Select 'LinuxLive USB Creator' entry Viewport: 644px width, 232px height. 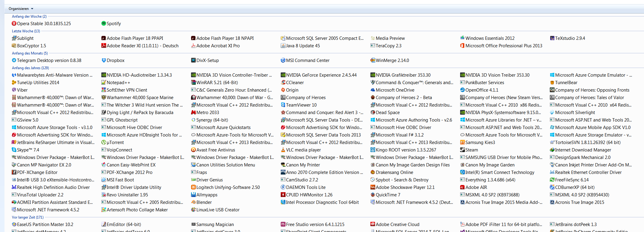(216, 210)
